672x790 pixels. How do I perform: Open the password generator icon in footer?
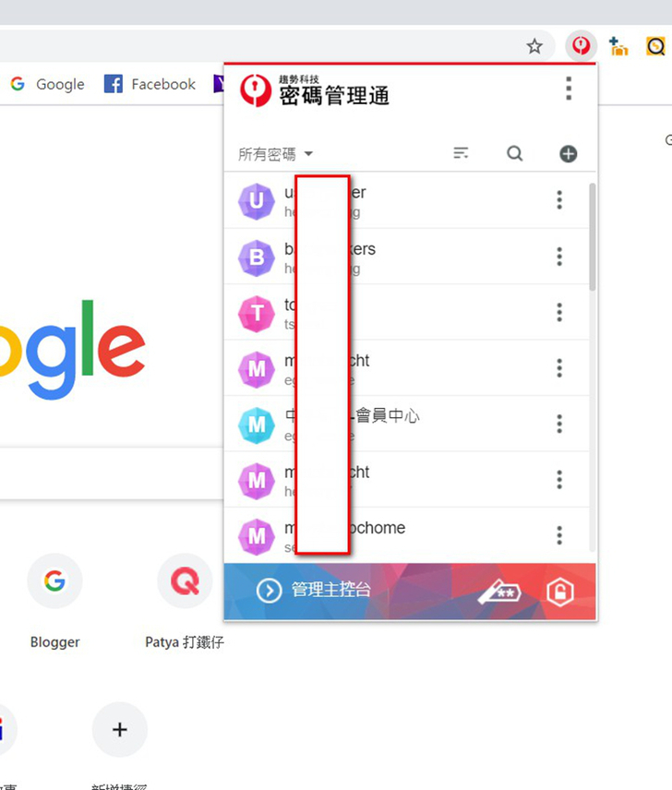(x=499, y=592)
